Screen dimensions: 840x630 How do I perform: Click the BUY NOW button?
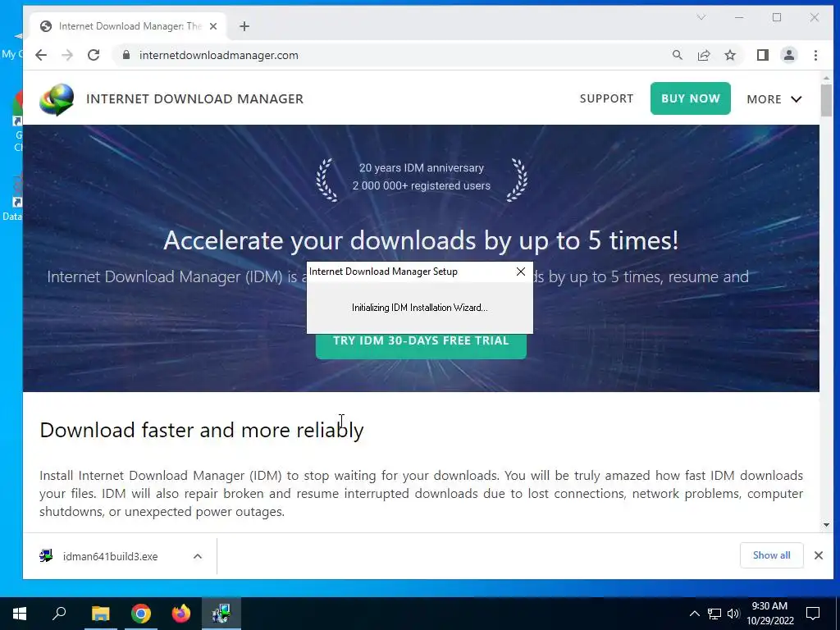pos(691,98)
